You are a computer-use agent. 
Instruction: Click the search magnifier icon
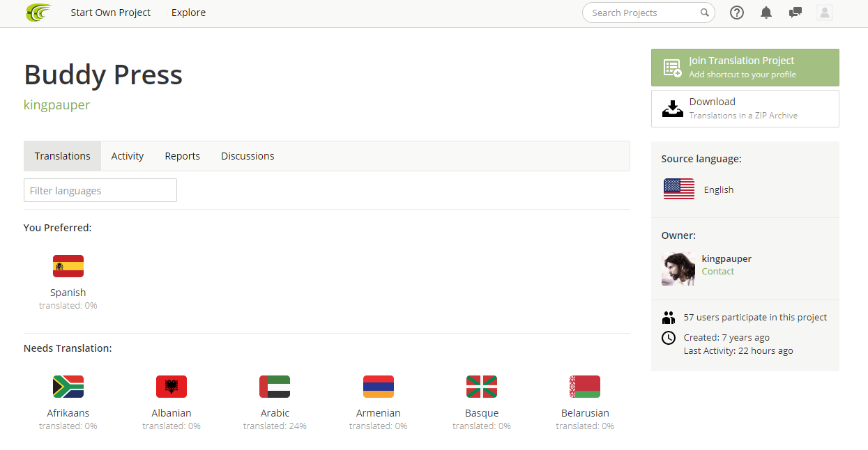pyautogui.click(x=705, y=13)
